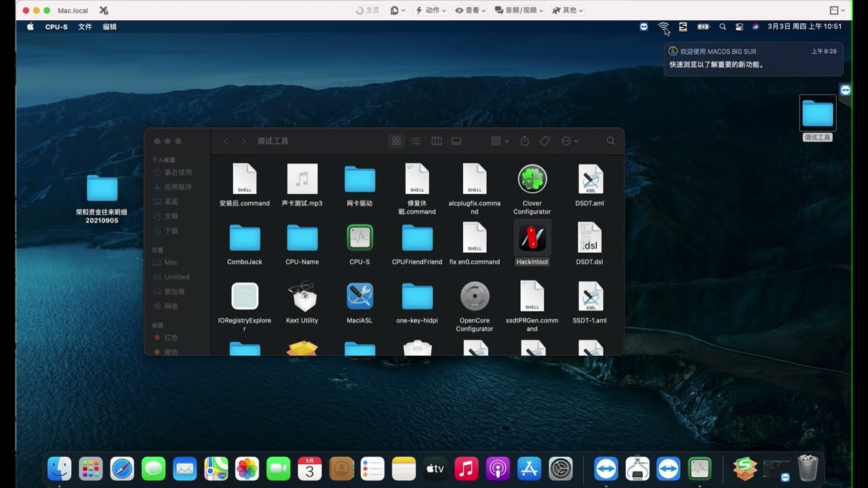The image size is (868, 488).
Task: Switch Finder to gallery view
Action: click(x=456, y=141)
